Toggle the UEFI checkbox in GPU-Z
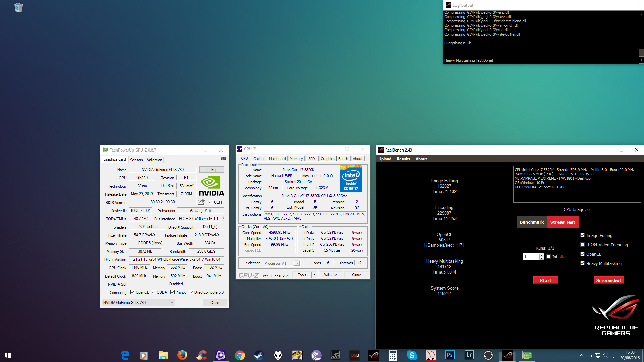644x362 pixels. coord(211,202)
